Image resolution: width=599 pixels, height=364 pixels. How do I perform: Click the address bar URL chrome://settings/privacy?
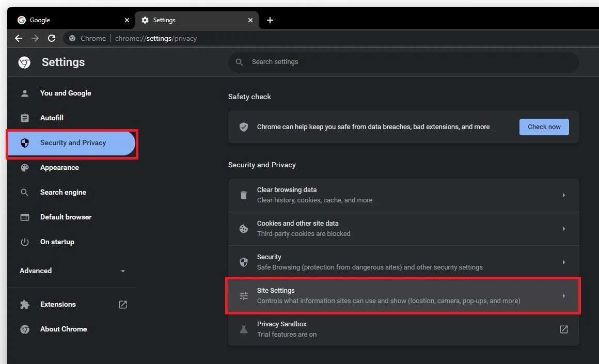coord(156,38)
